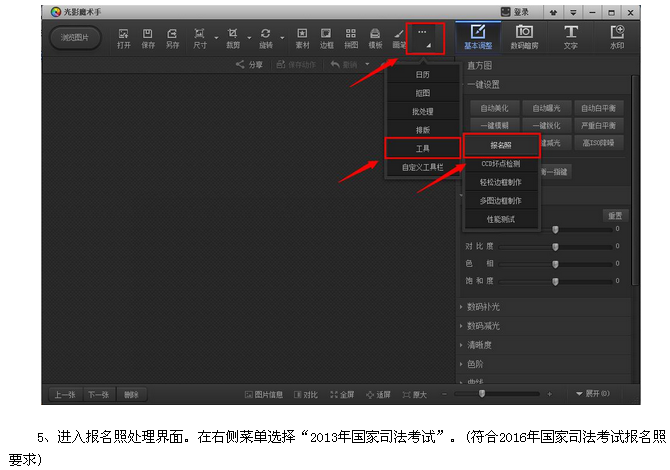Click the 撤销 (Undo) arrow icon
The height and width of the screenshot is (470, 670).
click(x=335, y=65)
